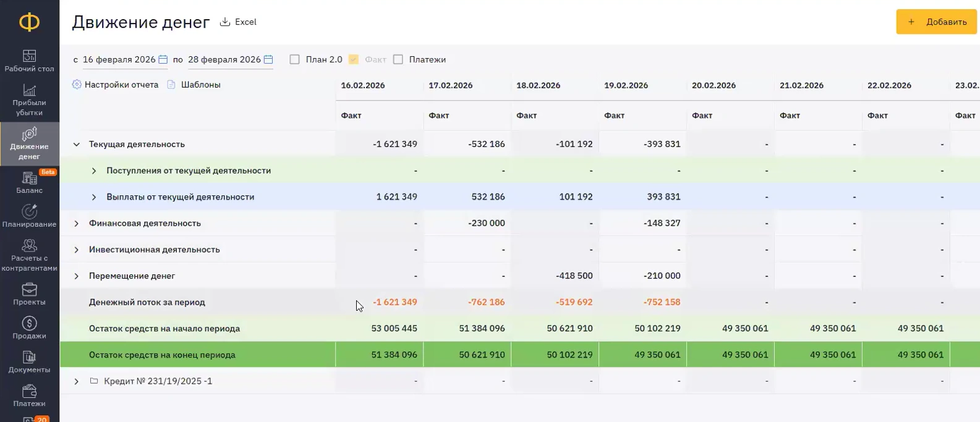Viewport: 980px width, 422px height.
Task: Click the 19.02.2026 column header
Action: pyautogui.click(x=626, y=85)
